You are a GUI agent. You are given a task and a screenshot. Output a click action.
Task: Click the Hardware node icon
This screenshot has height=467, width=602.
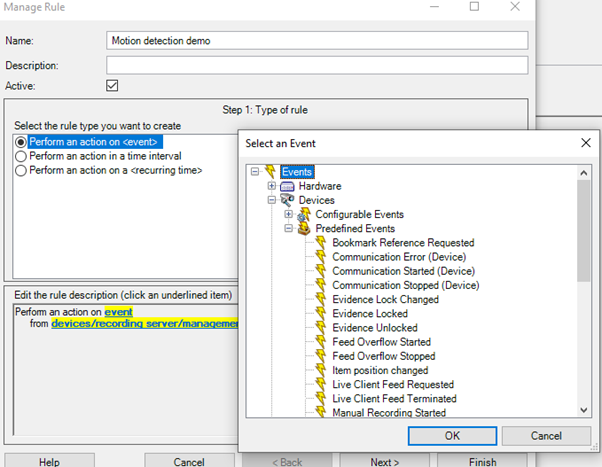click(287, 186)
